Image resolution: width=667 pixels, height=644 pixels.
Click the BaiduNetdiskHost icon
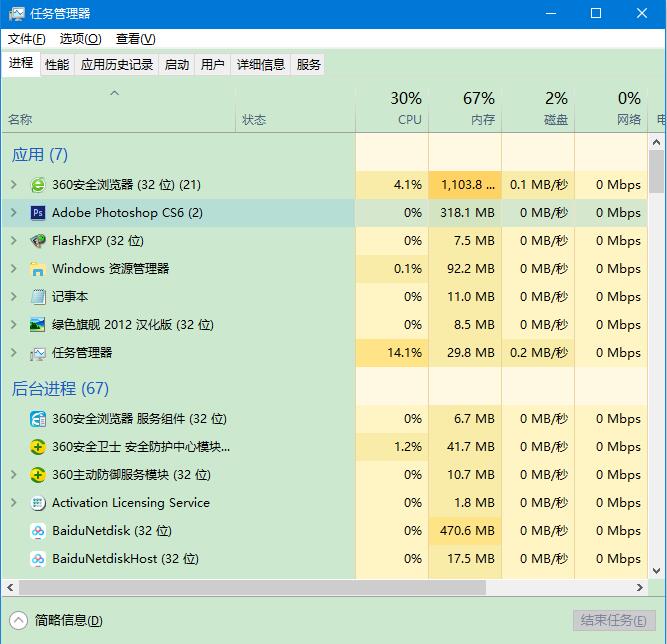tap(38, 559)
